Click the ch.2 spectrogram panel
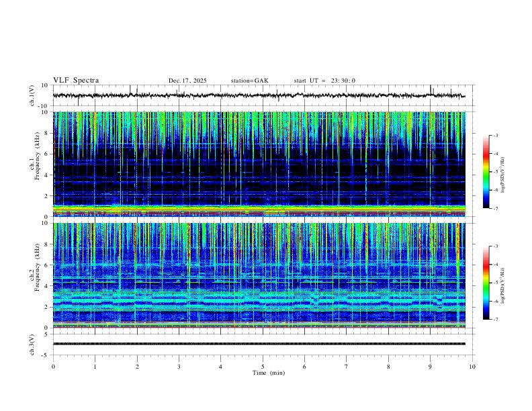The height and width of the screenshot is (411, 532). pos(259,275)
